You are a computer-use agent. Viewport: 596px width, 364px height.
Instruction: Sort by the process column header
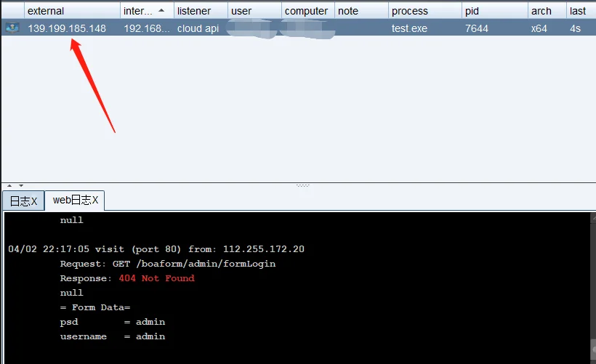tap(425, 11)
